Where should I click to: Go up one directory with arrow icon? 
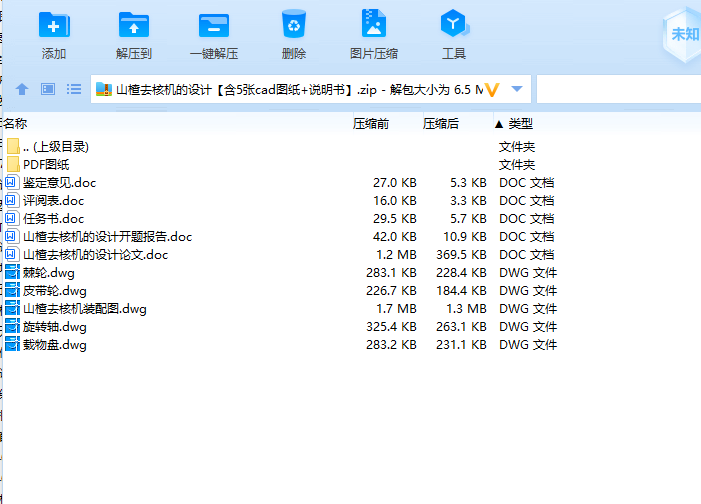pos(22,89)
